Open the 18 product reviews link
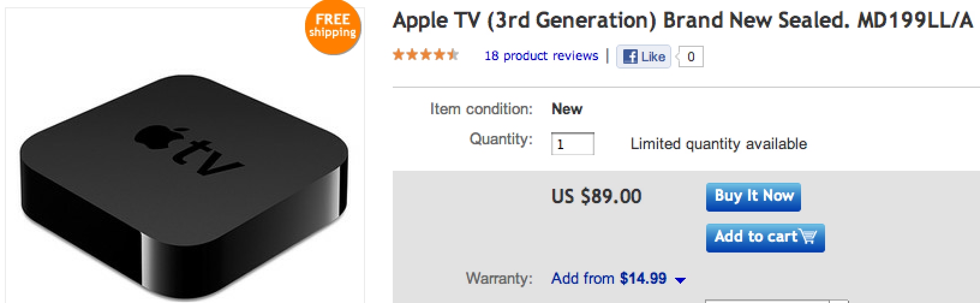This screenshot has height=303, width=980. (541, 56)
